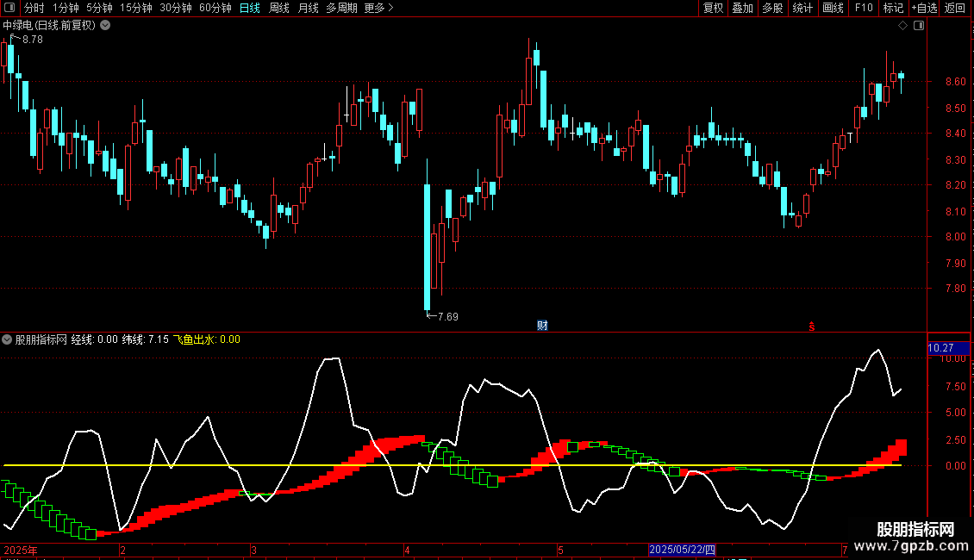The height and width of the screenshot is (560, 974).
Task: Click the 复权 button
Action: 713,8
